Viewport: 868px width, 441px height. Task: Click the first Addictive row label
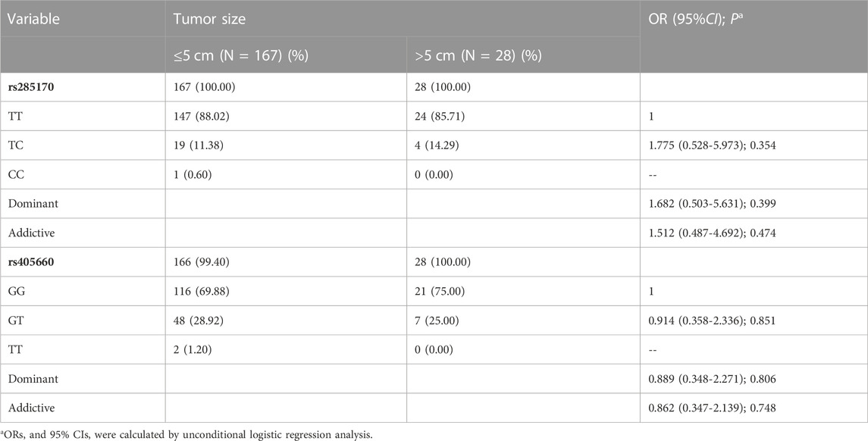click(31, 233)
